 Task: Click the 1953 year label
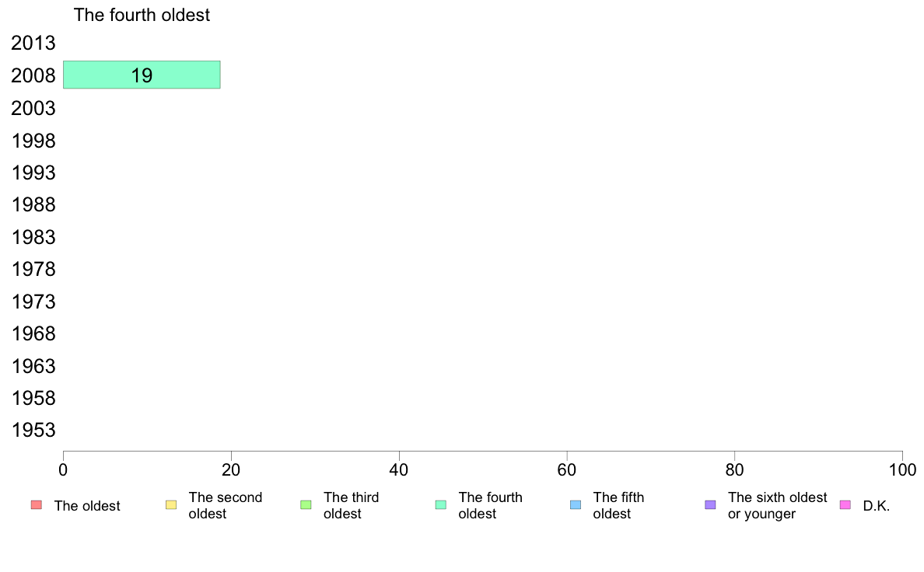pos(33,430)
